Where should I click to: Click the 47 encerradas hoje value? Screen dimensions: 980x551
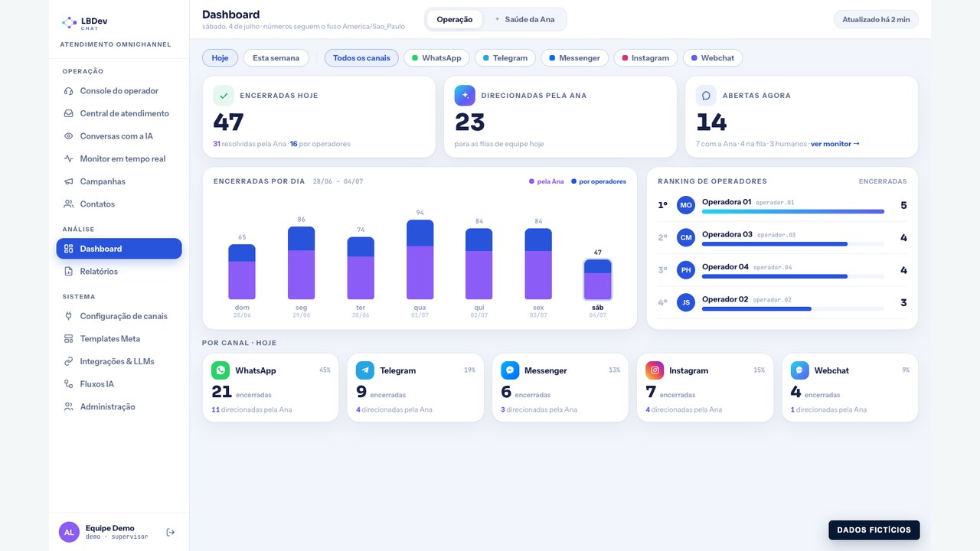(228, 122)
